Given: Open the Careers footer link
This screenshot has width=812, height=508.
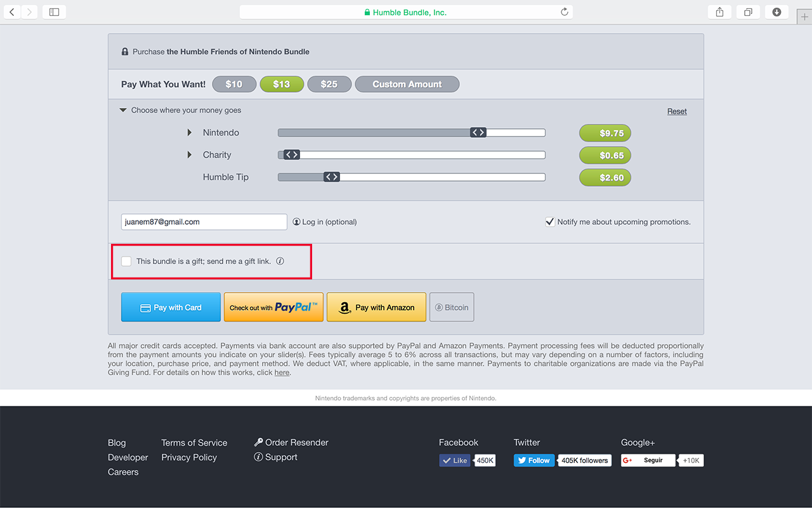Looking at the screenshot, I should (123, 472).
